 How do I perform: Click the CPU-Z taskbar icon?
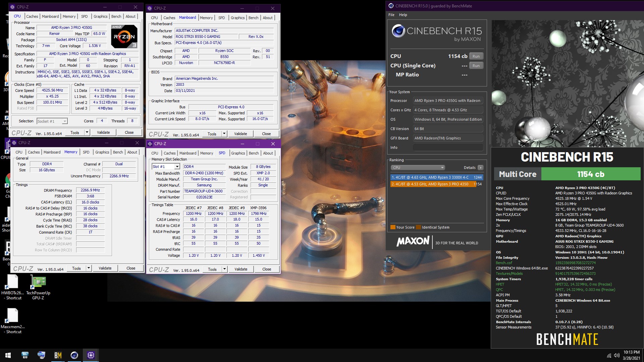tap(91, 355)
